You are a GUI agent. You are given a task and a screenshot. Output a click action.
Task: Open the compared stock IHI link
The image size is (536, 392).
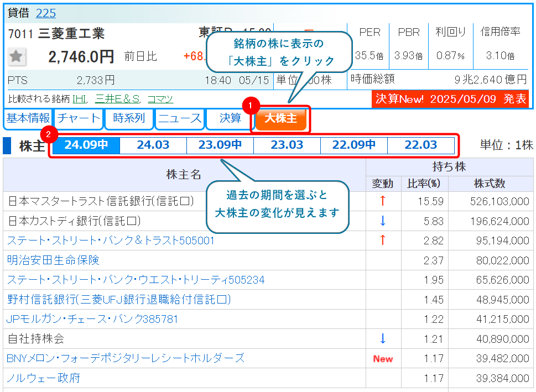[79, 99]
